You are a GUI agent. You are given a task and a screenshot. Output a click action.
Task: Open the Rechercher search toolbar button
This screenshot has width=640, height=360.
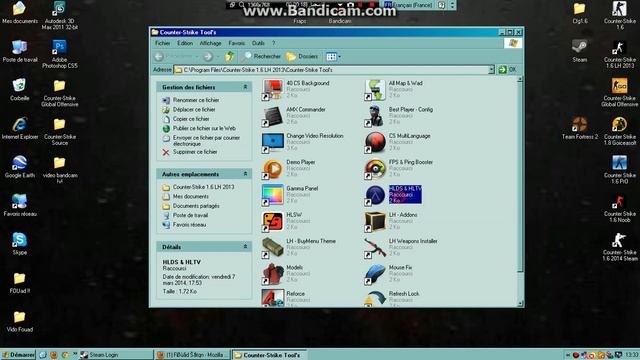(261, 56)
